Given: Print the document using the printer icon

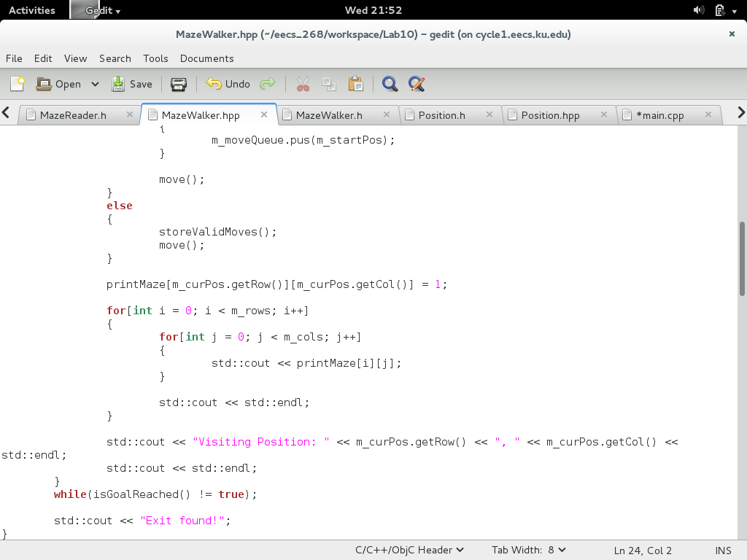Looking at the screenshot, I should click(179, 84).
